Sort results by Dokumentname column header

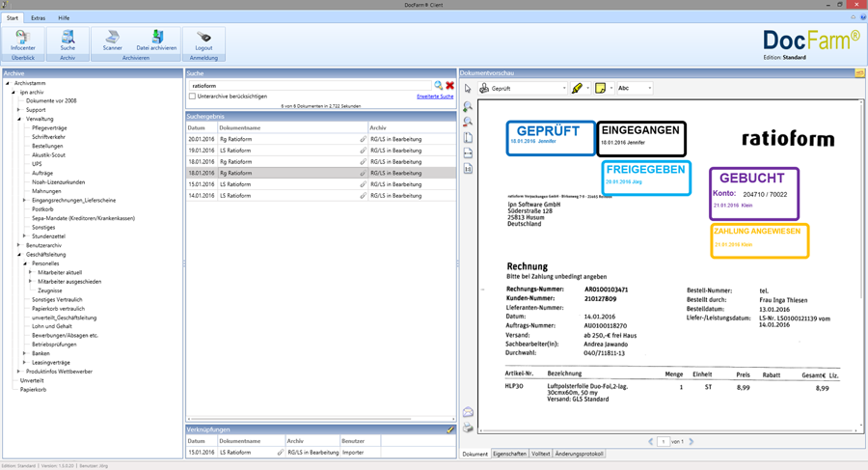(x=291, y=127)
